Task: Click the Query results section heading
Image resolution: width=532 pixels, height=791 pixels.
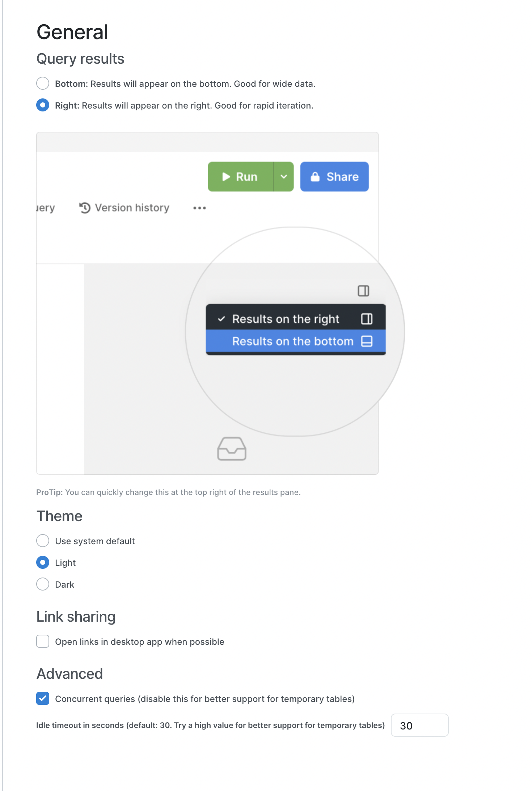Action: click(x=80, y=59)
